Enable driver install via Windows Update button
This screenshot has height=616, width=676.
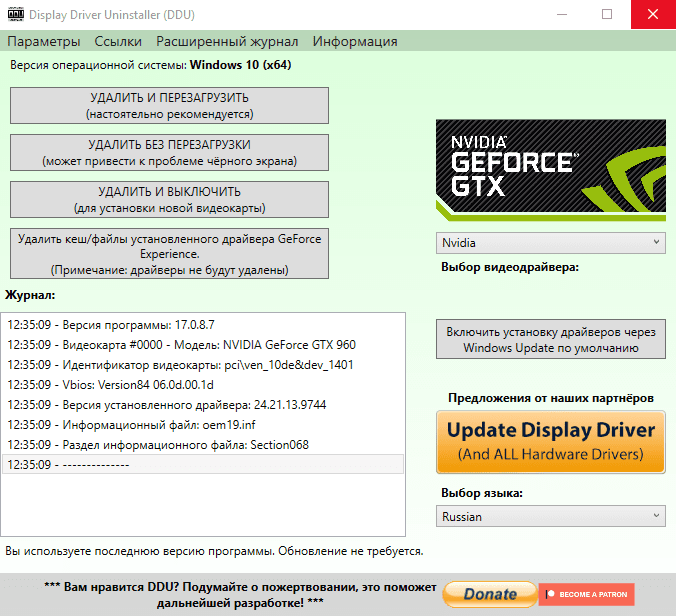[x=551, y=339]
